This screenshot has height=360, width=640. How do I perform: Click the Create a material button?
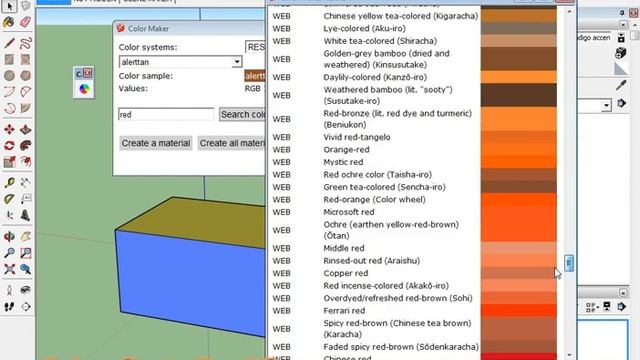coord(156,143)
